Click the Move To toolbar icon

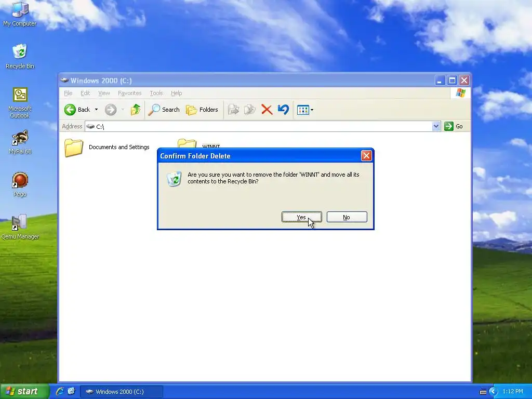click(x=233, y=110)
